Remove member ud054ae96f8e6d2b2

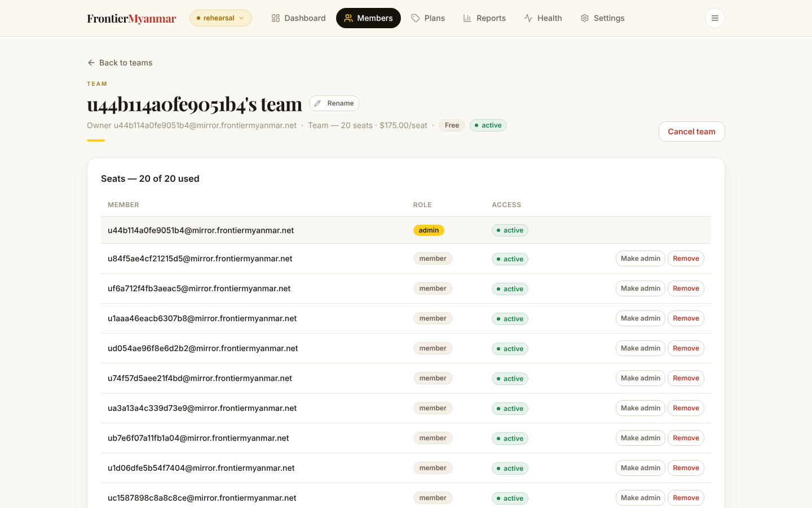686,348
